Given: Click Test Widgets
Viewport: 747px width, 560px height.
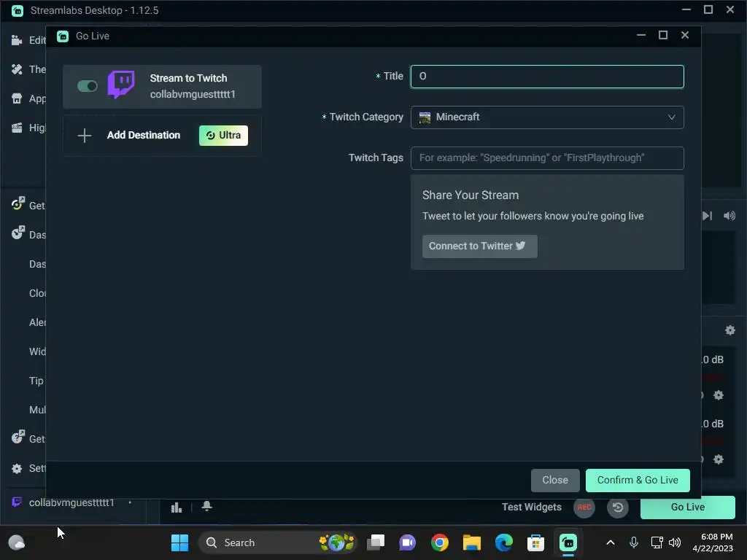Looking at the screenshot, I should pyautogui.click(x=531, y=507).
